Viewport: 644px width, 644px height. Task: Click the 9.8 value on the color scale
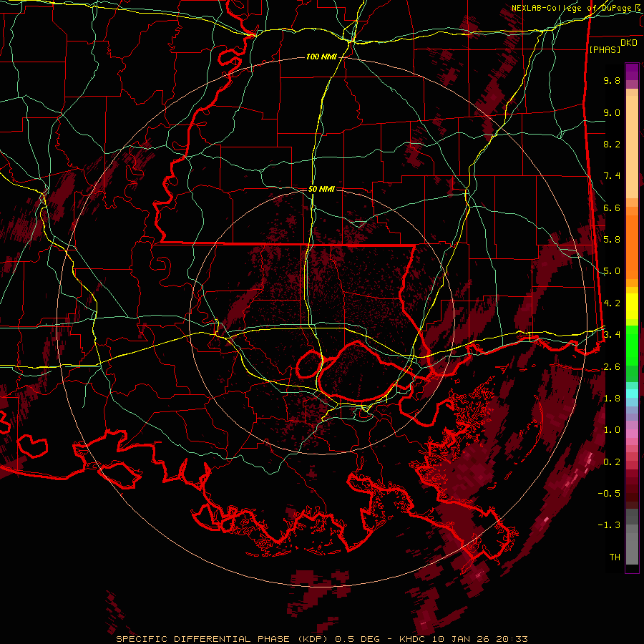[x=612, y=80]
